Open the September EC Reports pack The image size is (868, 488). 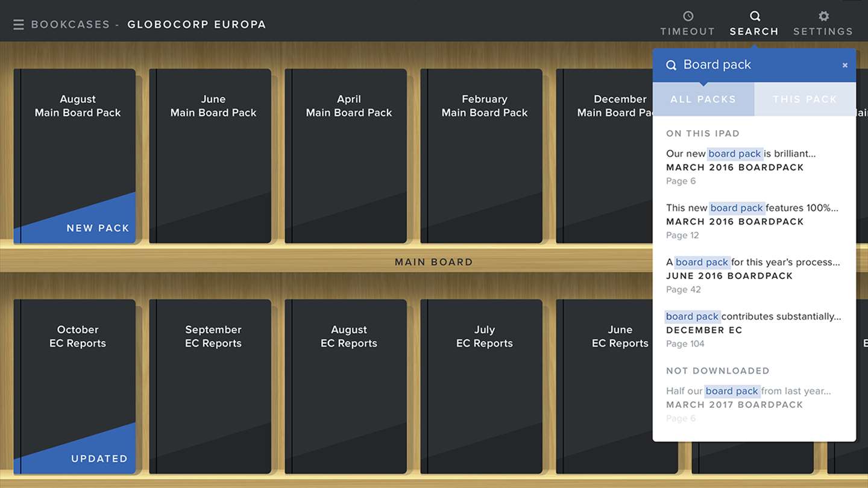pyautogui.click(x=210, y=387)
